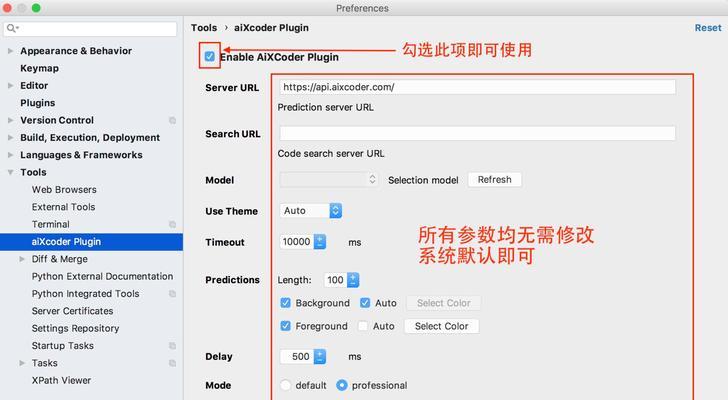This screenshot has height=400, width=728.
Task: Select Web Browsers under Tools
Action: pos(64,190)
